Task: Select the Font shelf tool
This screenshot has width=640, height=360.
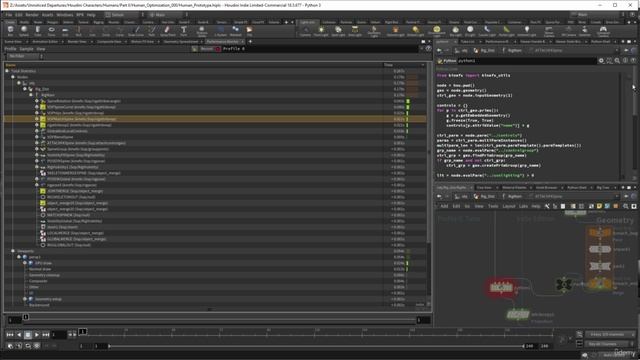Action: tap(184, 31)
